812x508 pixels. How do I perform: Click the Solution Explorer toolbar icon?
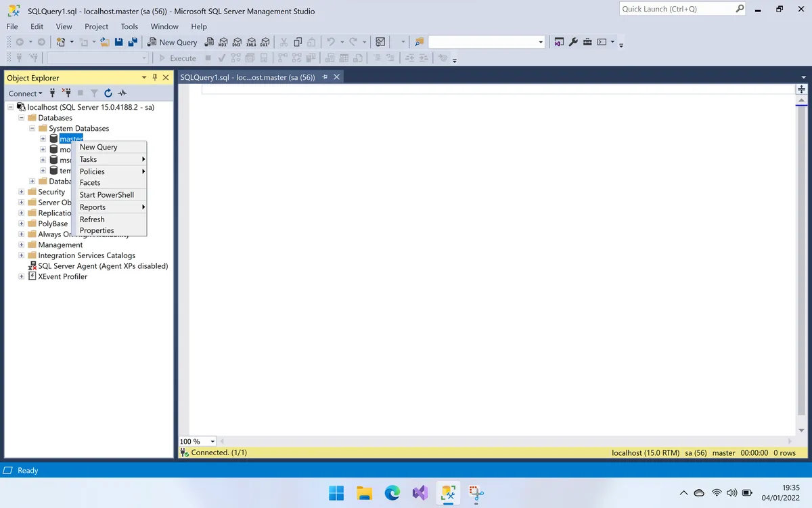pyautogui.click(x=559, y=42)
